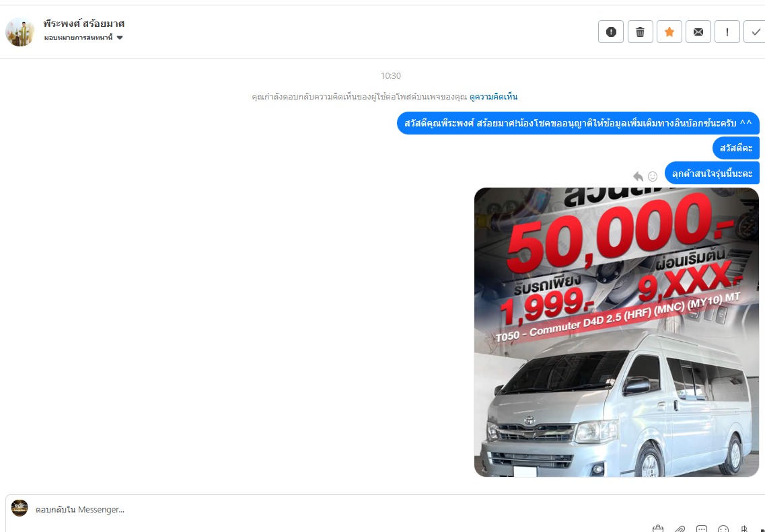Screen dimensions: 765x532
Task: Open contact name พีระพงศ์ สร้อยมาศ
Action: 84,24
